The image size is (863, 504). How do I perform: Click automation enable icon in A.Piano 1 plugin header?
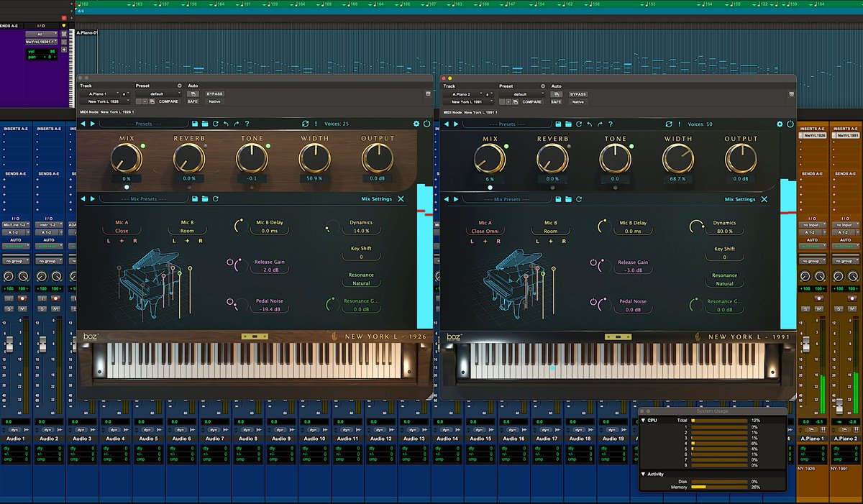click(x=193, y=93)
